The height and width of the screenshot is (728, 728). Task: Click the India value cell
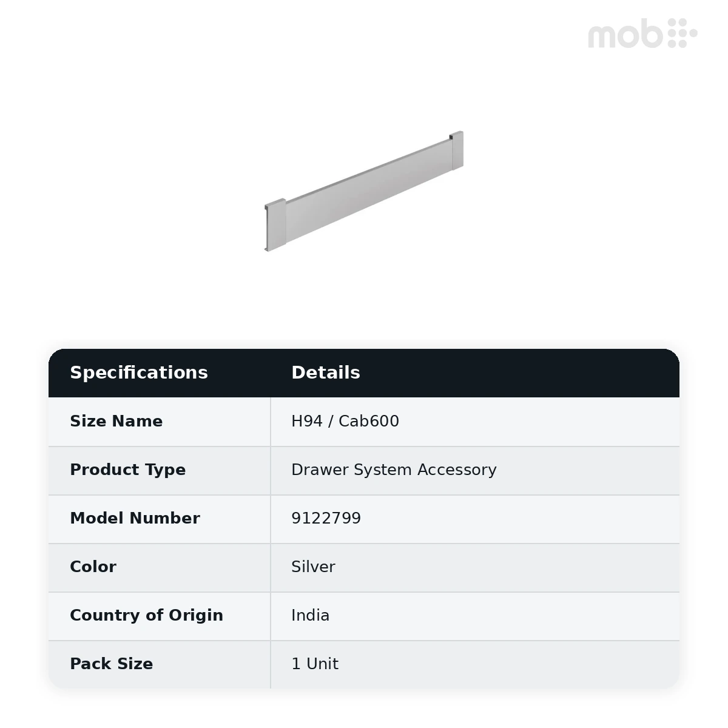[475, 616]
